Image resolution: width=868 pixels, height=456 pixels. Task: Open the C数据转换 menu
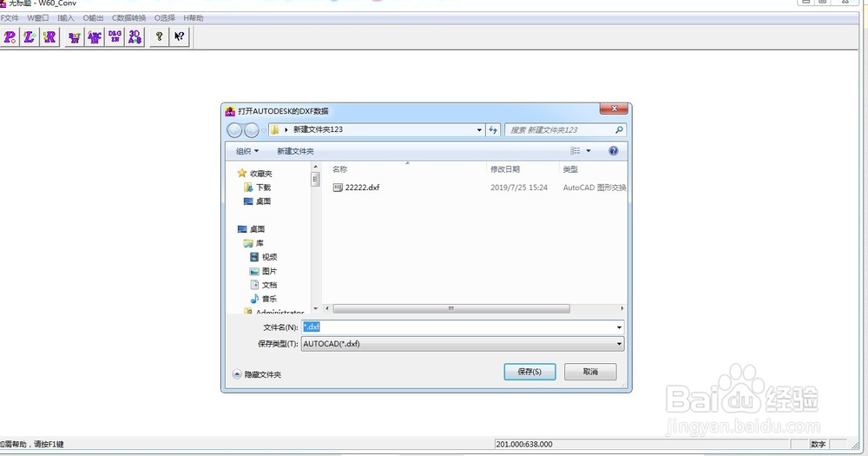coord(129,17)
